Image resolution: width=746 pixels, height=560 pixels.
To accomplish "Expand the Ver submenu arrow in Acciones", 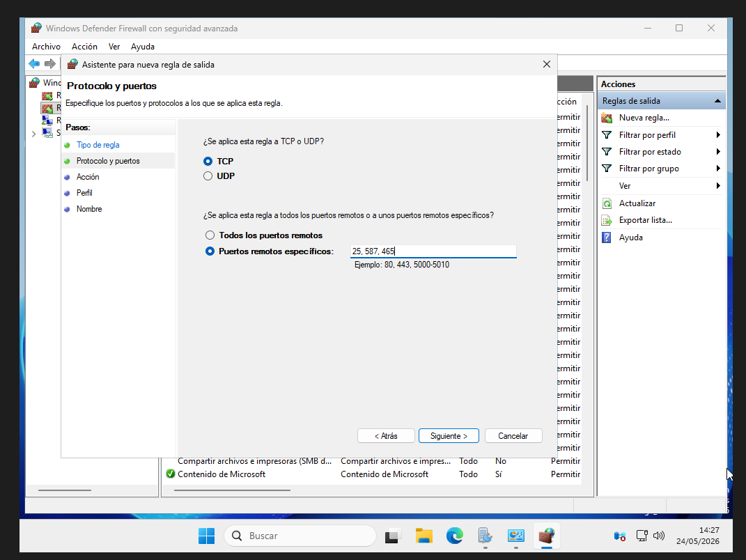I will pyautogui.click(x=718, y=186).
